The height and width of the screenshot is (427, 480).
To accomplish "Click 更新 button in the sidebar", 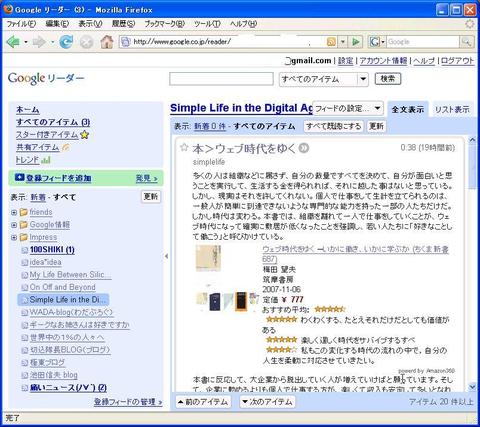I will tap(151, 197).
